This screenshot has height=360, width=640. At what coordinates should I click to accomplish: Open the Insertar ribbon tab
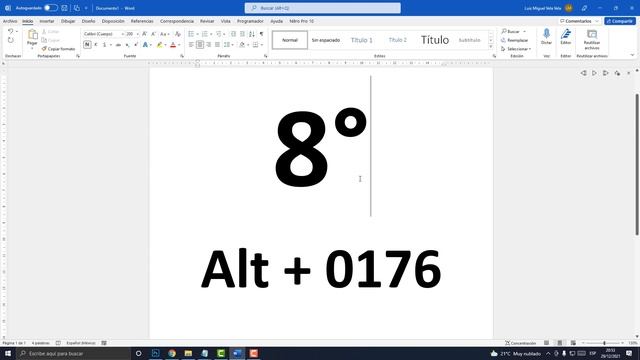coord(47,21)
